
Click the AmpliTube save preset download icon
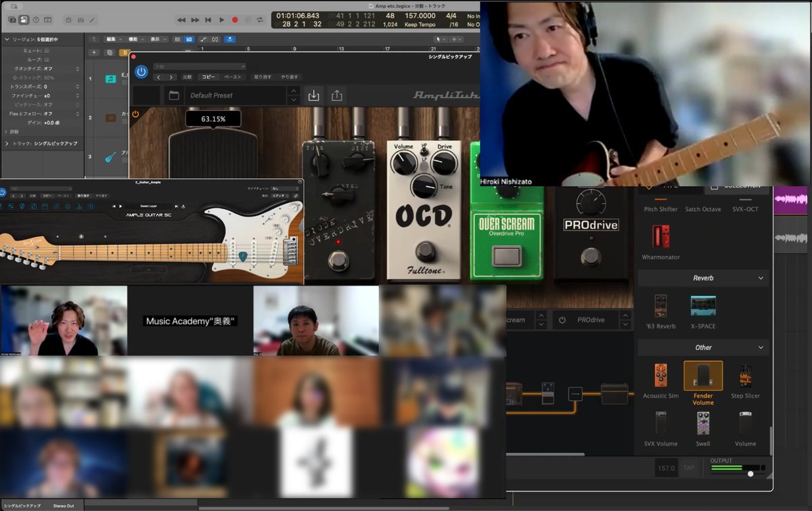tap(313, 95)
